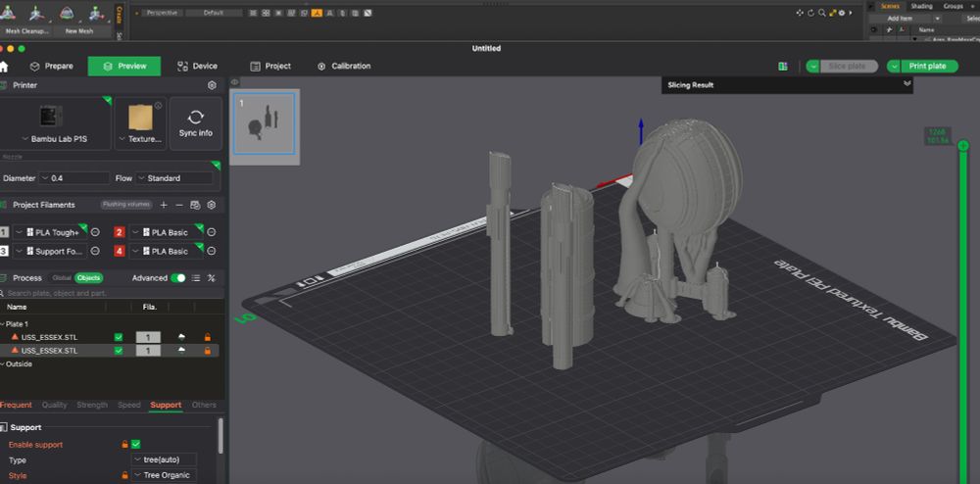Image resolution: width=980 pixels, height=484 pixels.
Task: Click the support paint icon on selected USS_ESSEX.STL
Action: click(x=183, y=350)
